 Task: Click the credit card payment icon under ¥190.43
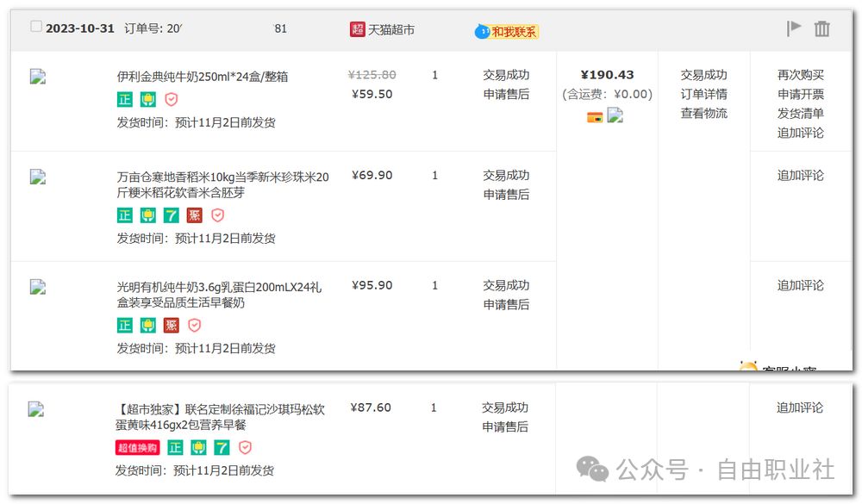tap(595, 117)
